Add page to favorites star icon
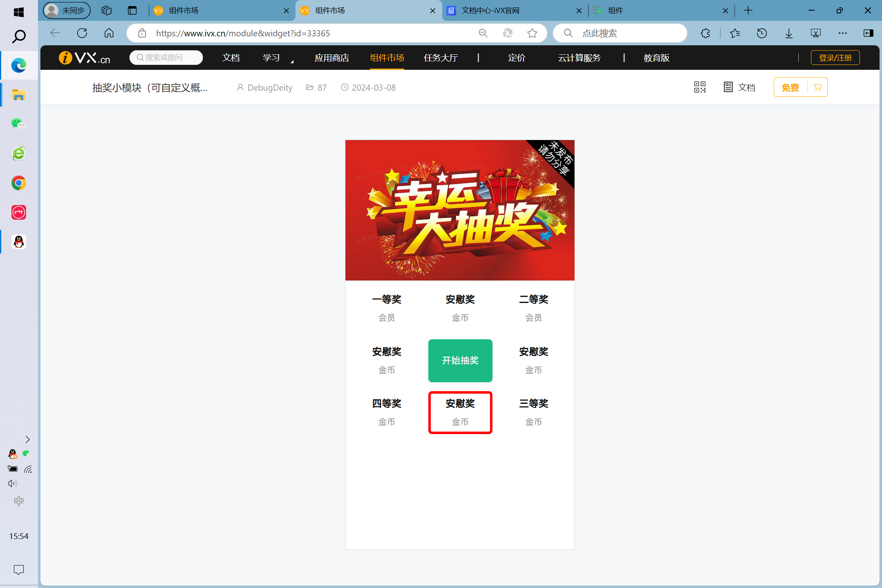 tap(532, 33)
